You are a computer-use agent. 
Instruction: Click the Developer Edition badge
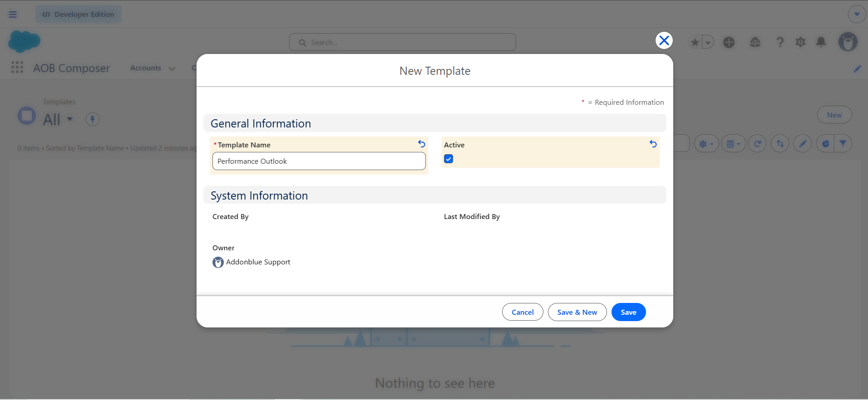click(x=78, y=15)
